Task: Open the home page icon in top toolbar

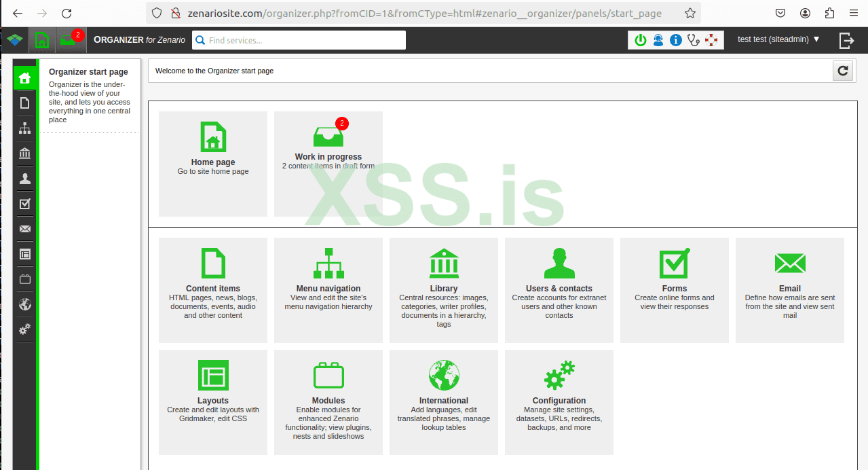Action: 41,40
